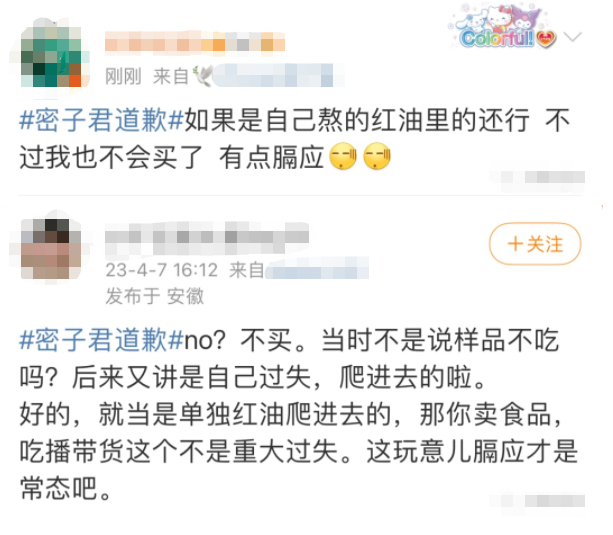
Task: Open the first poster's blurred username
Action: pos(195,41)
